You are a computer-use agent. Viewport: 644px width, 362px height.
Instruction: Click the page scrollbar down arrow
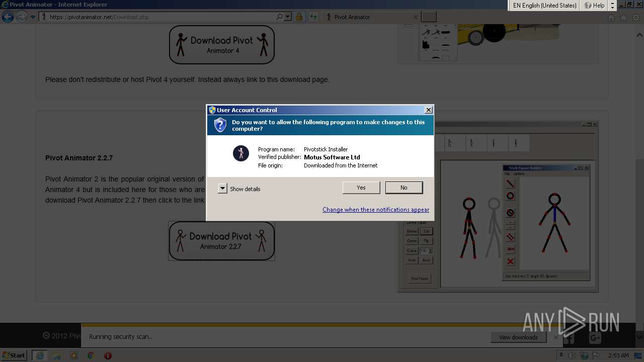coord(639,337)
